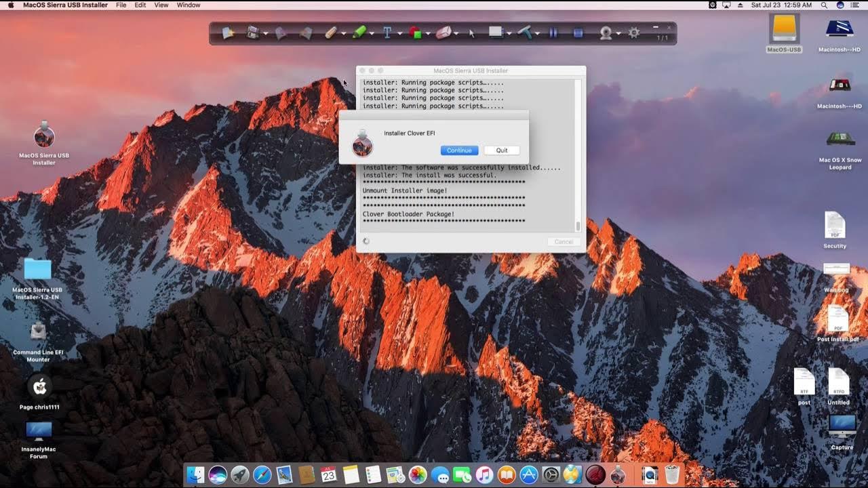Select Command Line EFI Mounter desktop icon
Screen dimensions: 868x488
[39, 341]
